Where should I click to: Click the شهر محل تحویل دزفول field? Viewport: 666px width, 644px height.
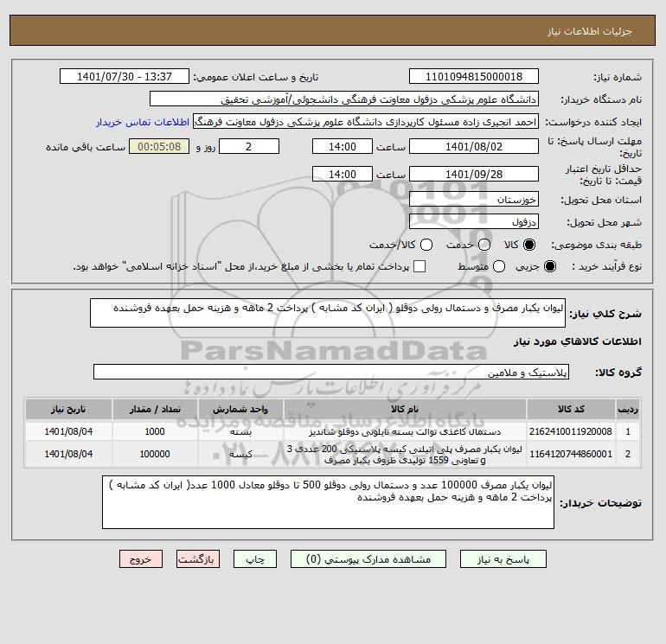474,221
